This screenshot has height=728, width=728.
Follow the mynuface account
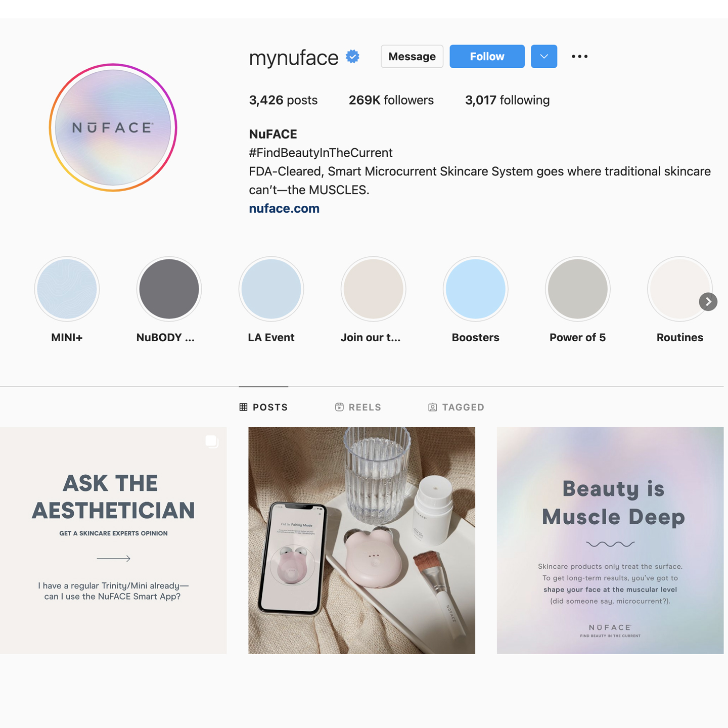(x=487, y=56)
